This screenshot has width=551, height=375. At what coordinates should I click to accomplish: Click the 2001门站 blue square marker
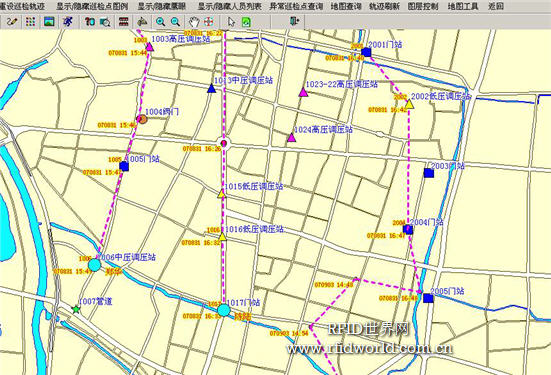coord(366,52)
